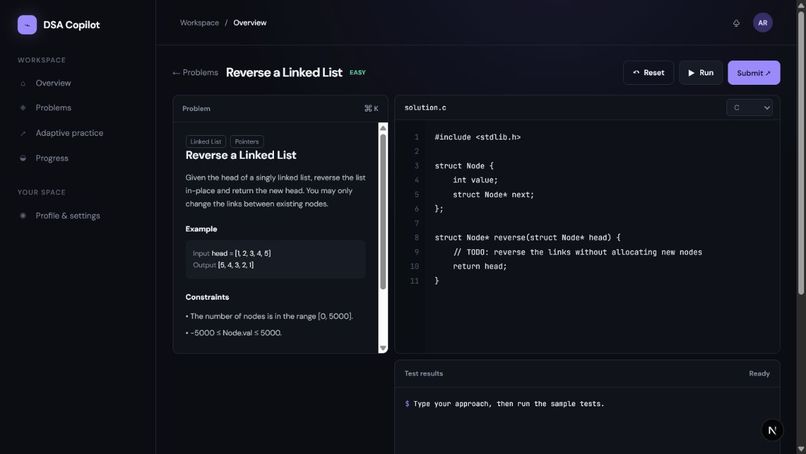Click 'Output [5, 4, 3, 2, 1]' text
Image resolution: width=806 pixels, height=454 pixels.
coord(223,265)
